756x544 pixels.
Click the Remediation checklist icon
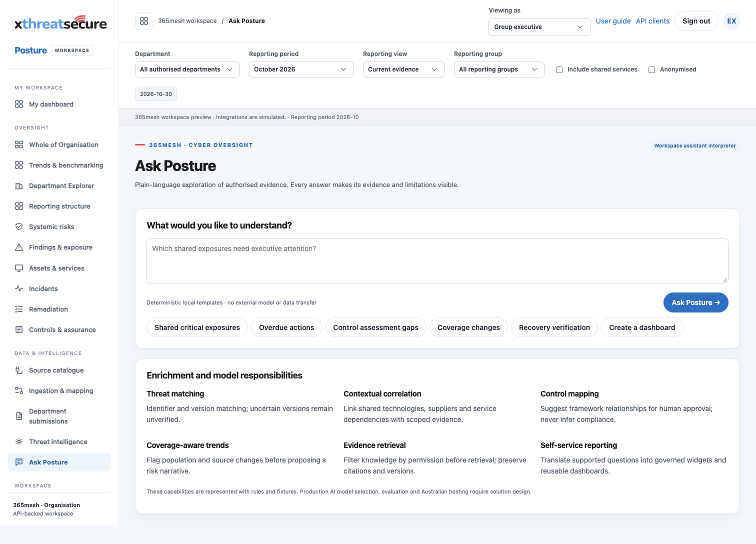[x=19, y=309]
